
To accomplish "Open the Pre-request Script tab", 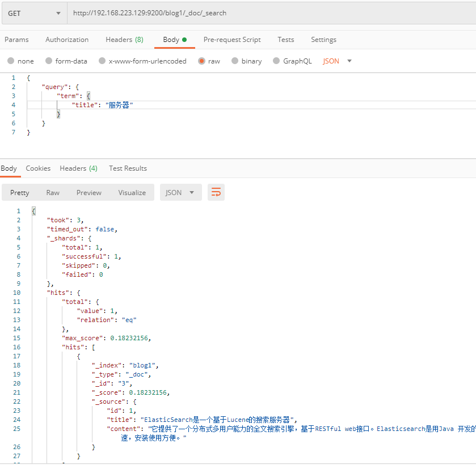I will coord(232,40).
